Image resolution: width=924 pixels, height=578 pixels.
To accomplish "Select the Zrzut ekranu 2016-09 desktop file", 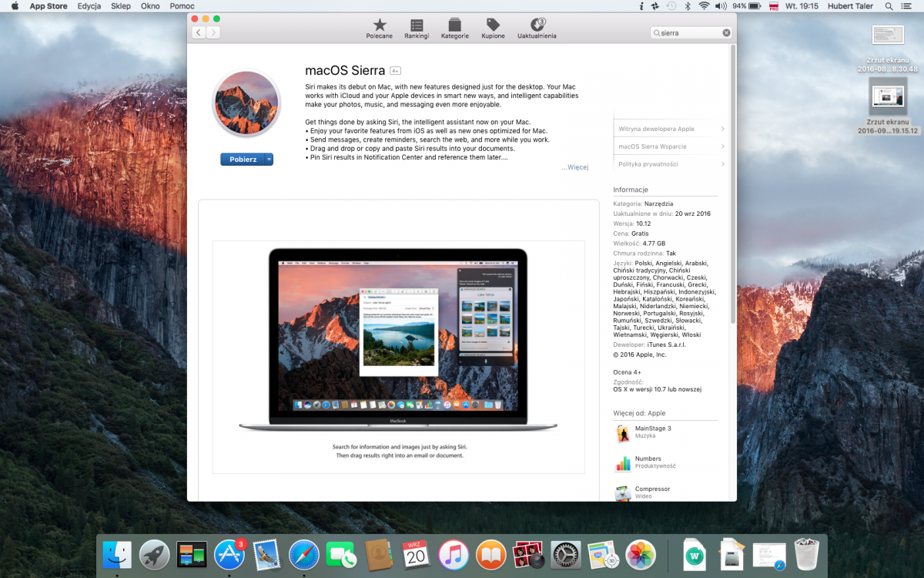I will point(888,106).
